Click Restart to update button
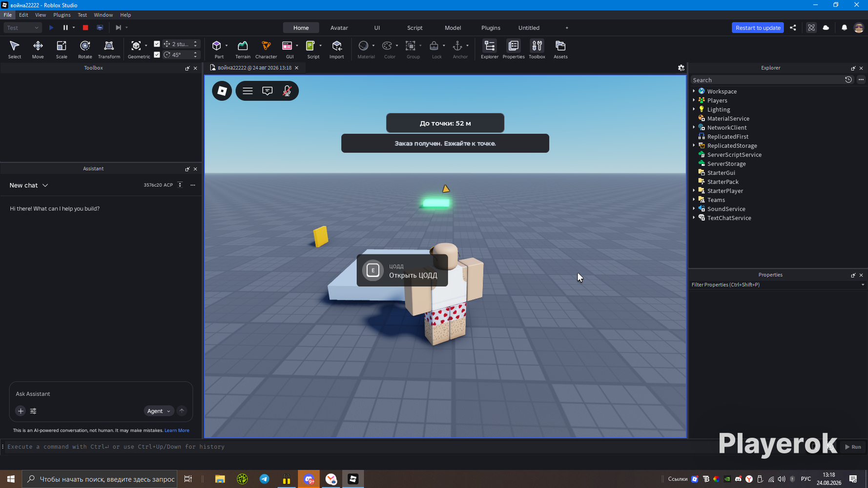Image resolution: width=868 pixels, height=488 pixels. tap(758, 28)
